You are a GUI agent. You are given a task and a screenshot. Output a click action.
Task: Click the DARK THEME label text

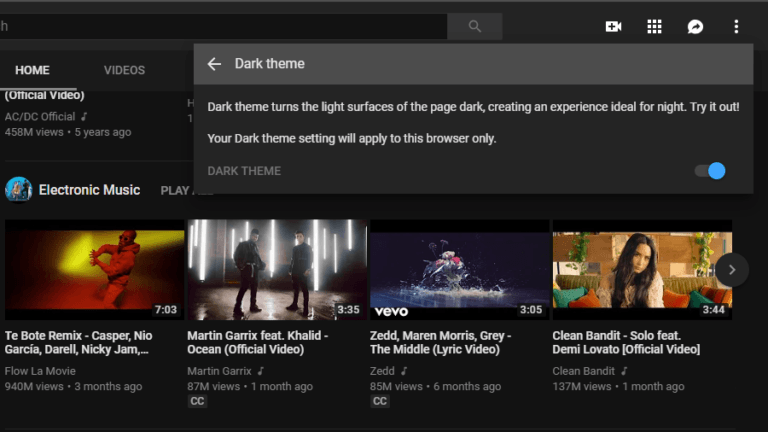pos(244,171)
